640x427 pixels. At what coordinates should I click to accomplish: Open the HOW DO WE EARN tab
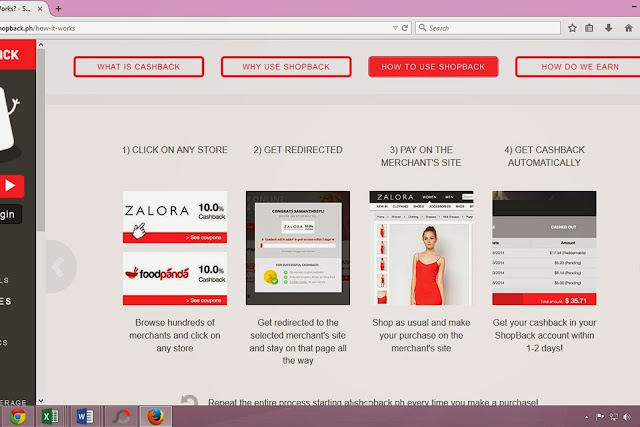coord(580,67)
